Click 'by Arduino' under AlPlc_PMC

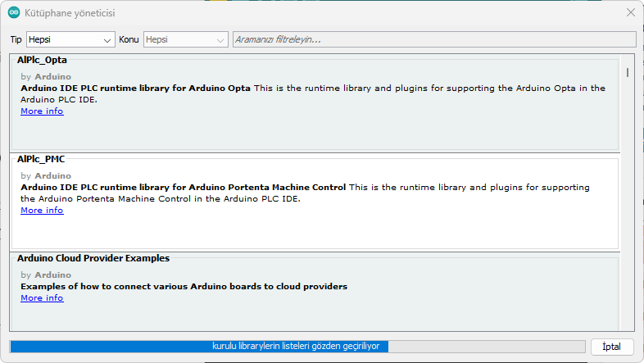pyautogui.click(x=46, y=175)
